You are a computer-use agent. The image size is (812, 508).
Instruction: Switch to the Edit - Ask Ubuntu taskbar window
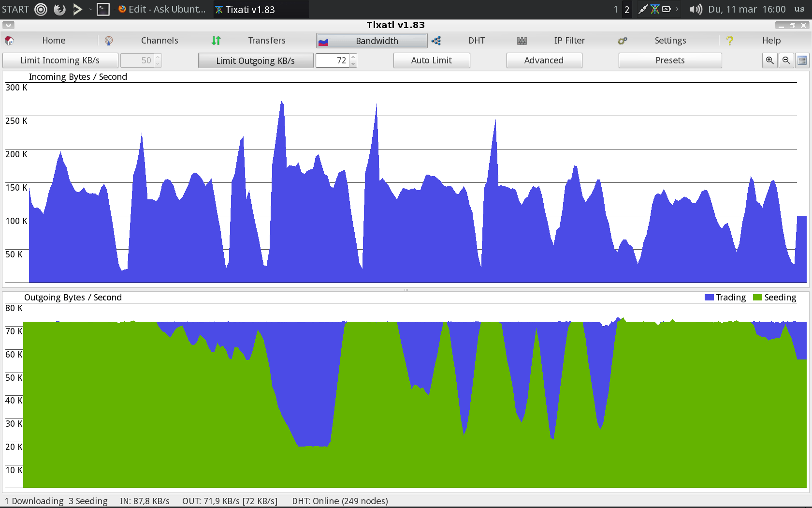[x=162, y=9]
